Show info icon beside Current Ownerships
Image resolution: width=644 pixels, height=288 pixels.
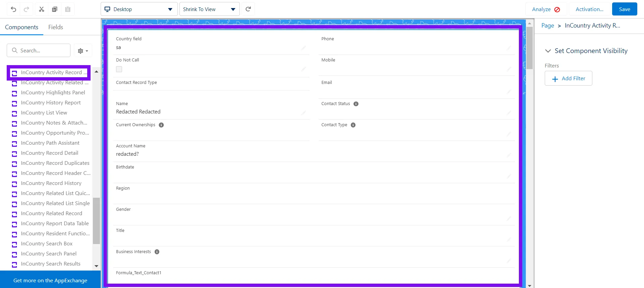[161, 125]
